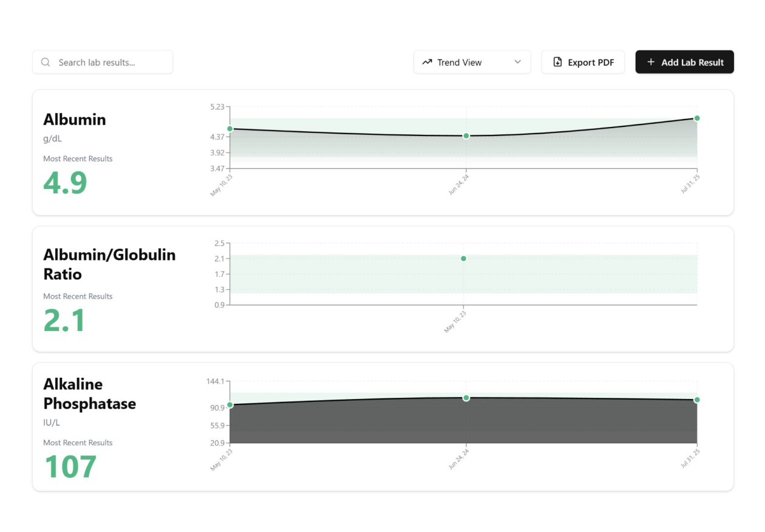Click the Albumin card title
This screenshot has width=765, height=532.
75,120
